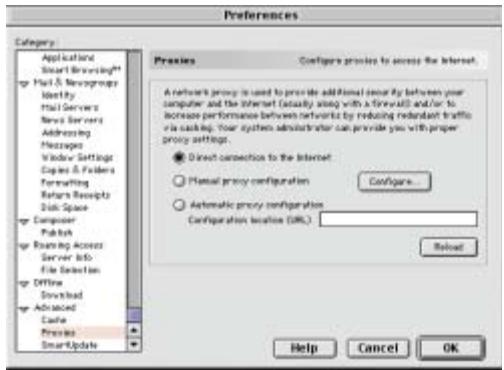Select News Servers in the category list
Image resolution: width=504 pixels, height=370 pixels.
coord(72,120)
